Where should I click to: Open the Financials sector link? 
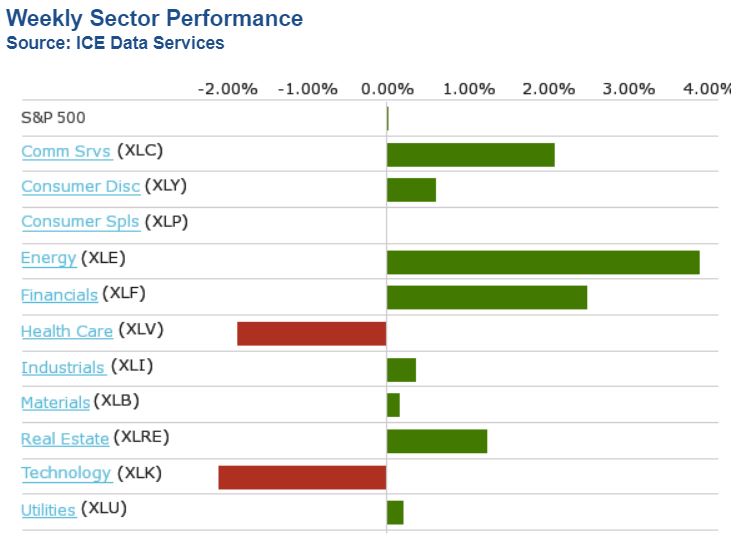click(x=59, y=295)
